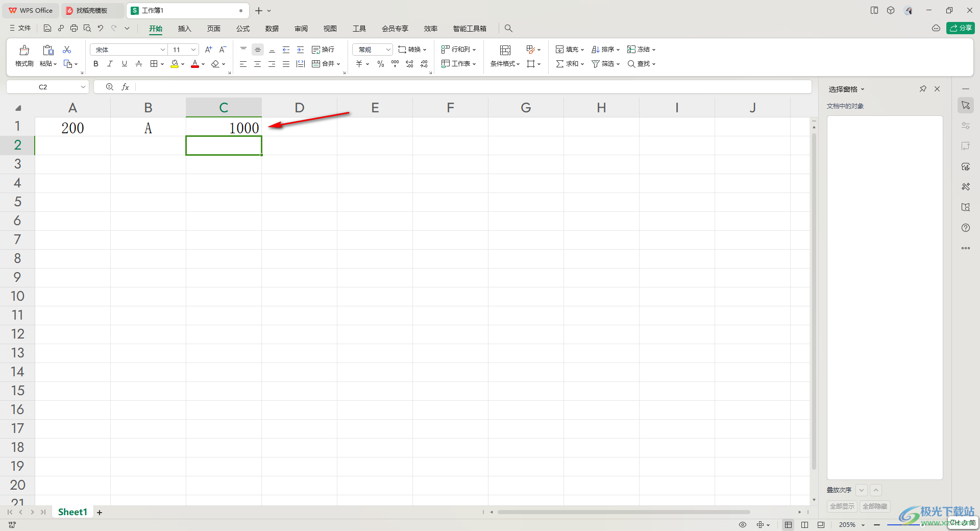This screenshot has width=980, height=531.
Task: Click the Save icon in quick access toolbar
Action: (47, 28)
